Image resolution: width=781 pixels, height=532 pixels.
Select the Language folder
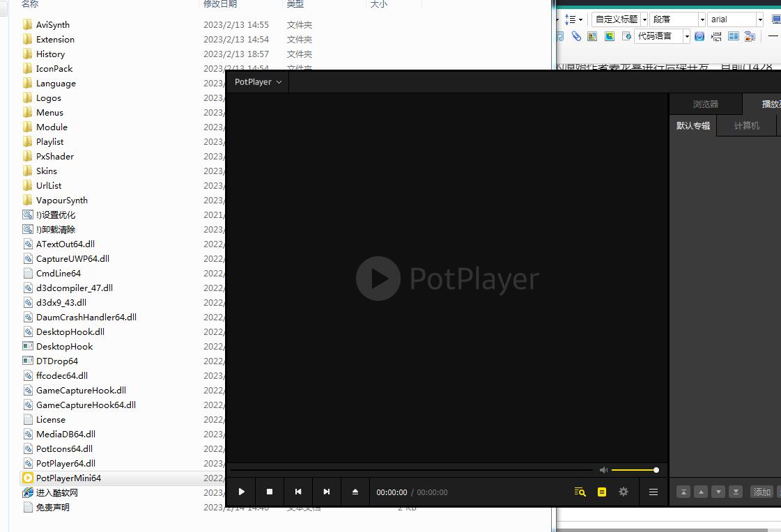[x=56, y=83]
